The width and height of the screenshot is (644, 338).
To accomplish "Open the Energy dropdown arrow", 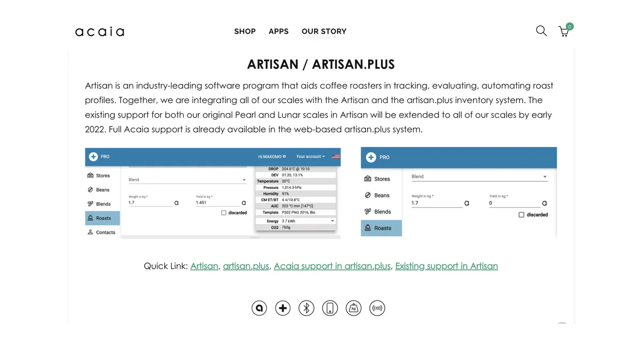I will coord(332,221).
